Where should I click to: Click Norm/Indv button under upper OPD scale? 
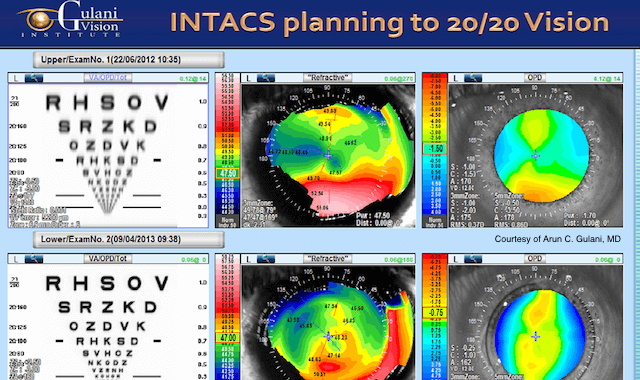click(x=435, y=222)
